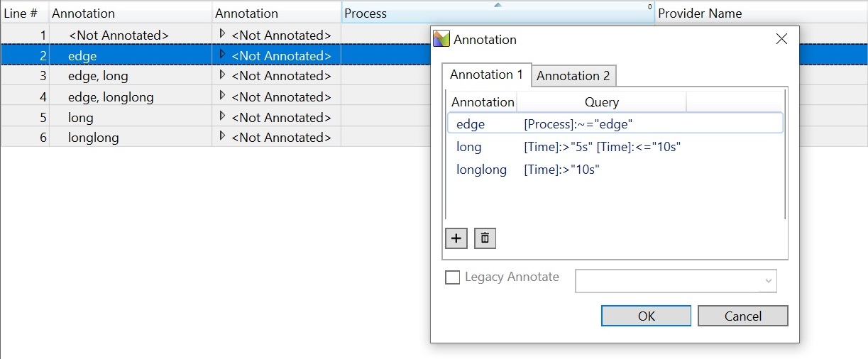Expand the Not Annotated node in line 1
Screen dimensions: 868x359
click(x=222, y=34)
